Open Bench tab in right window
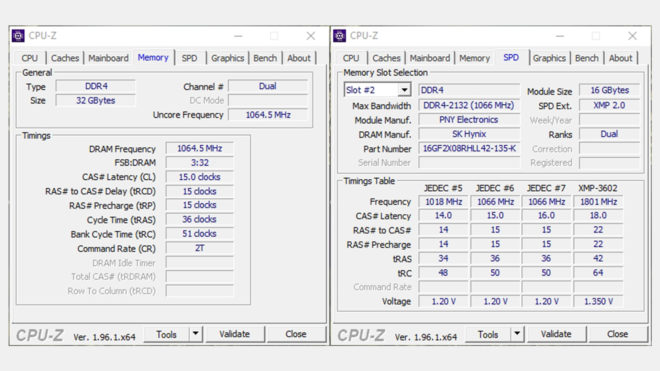This screenshot has height=371, width=660. point(587,58)
